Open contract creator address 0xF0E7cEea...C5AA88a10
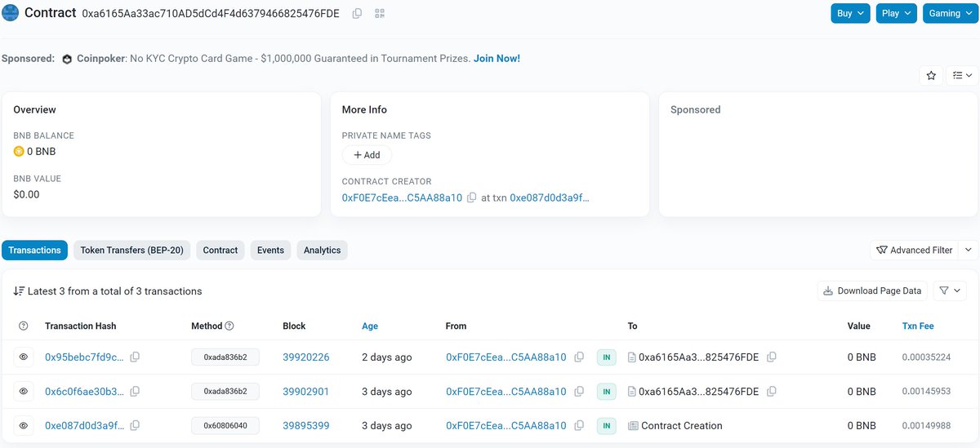The image size is (980, 448). point(402,197)
